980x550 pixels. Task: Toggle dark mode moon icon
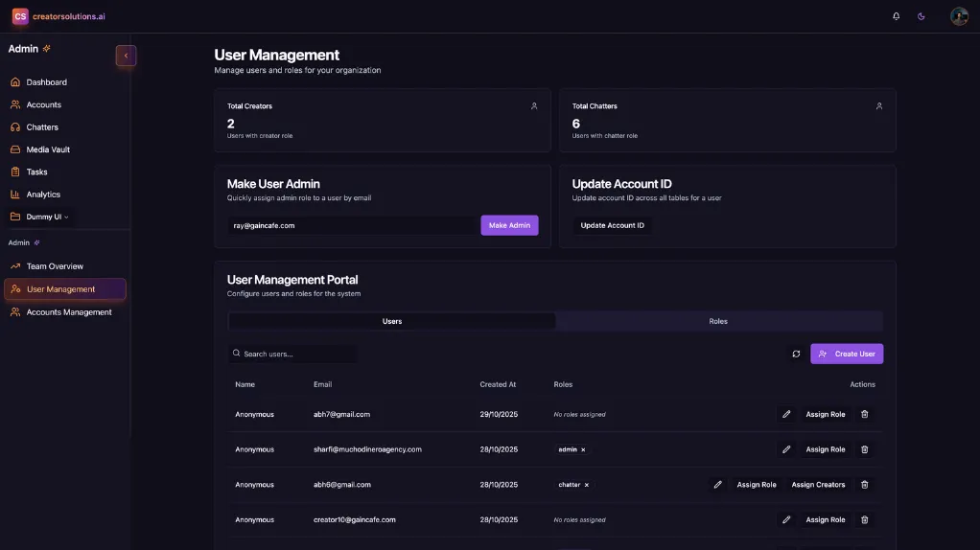[x=922, y=16]
